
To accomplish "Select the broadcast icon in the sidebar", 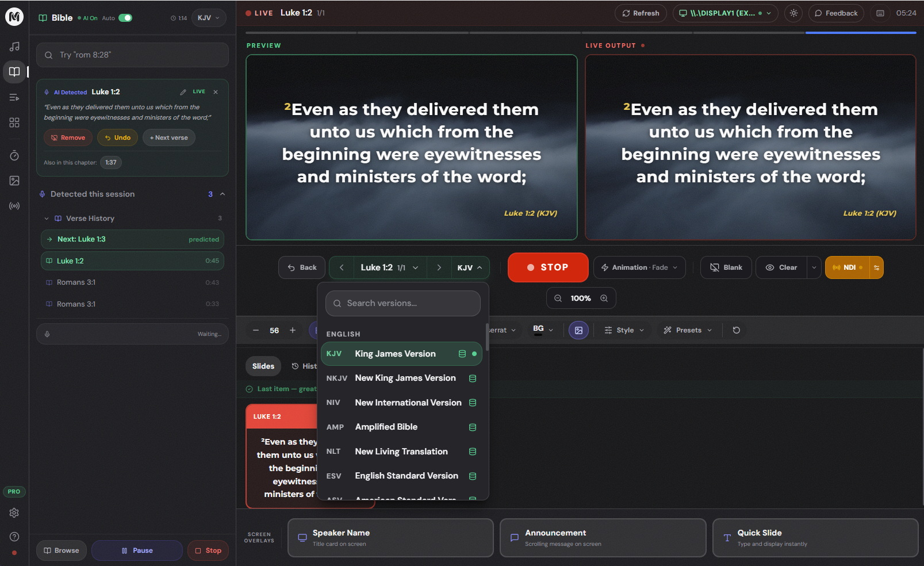I will point(14,205).
